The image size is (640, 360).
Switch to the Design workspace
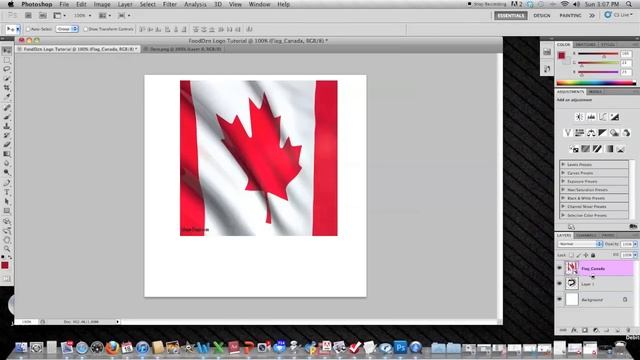pyautogui.click(x=542, y=16)
